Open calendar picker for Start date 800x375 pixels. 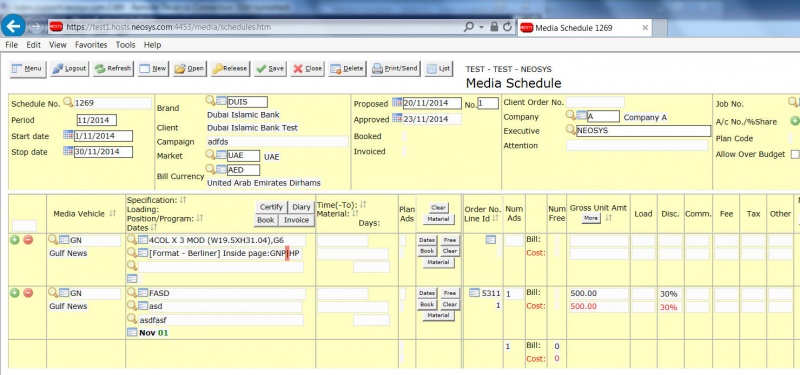click(x=68, y=135)
